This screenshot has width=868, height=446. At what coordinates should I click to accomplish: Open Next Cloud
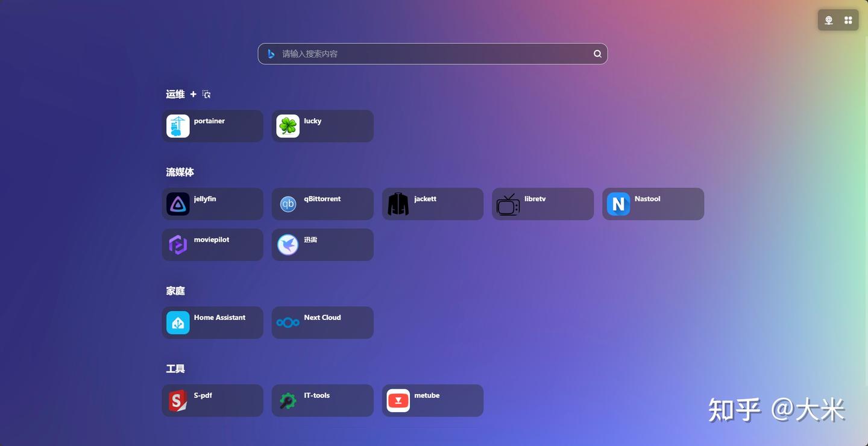(322, 322)
